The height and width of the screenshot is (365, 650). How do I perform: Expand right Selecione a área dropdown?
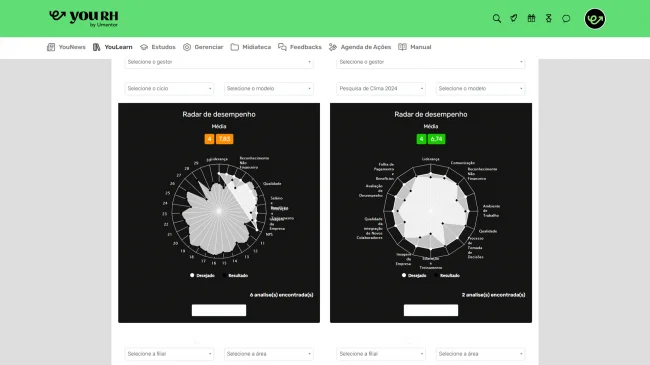tap(480, 354)
